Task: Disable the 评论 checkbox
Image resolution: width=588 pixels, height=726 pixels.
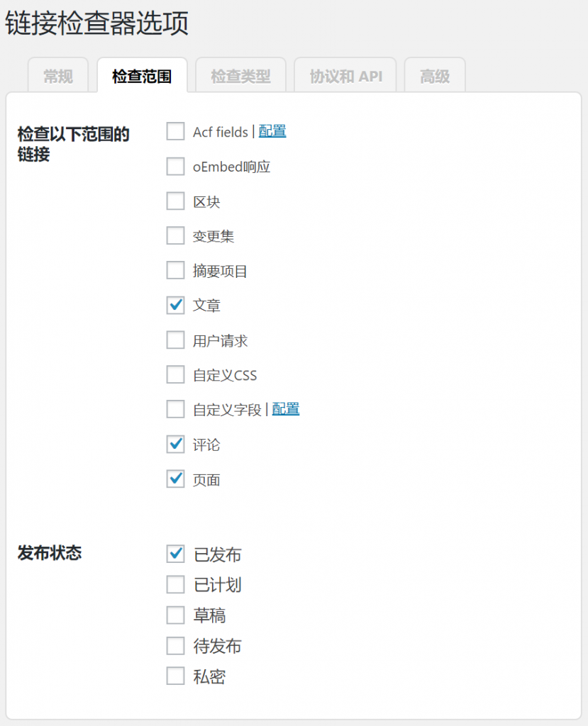Action: coord(175,445)
